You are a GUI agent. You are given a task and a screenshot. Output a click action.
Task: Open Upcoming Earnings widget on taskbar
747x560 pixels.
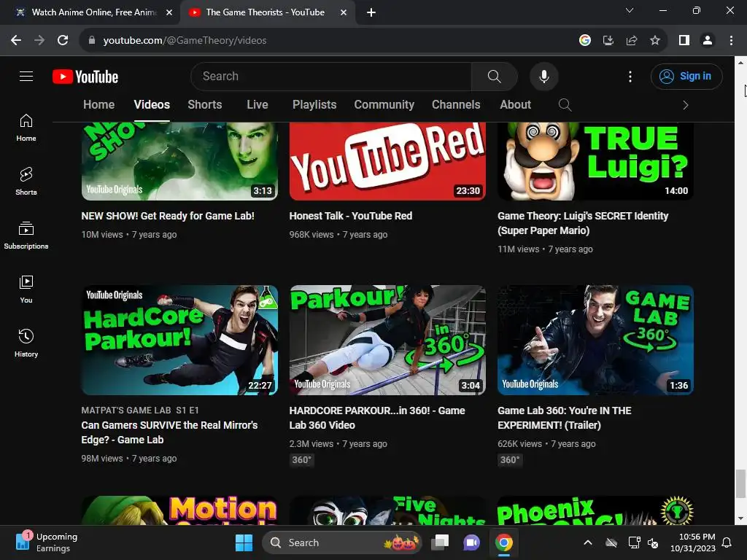46,542
